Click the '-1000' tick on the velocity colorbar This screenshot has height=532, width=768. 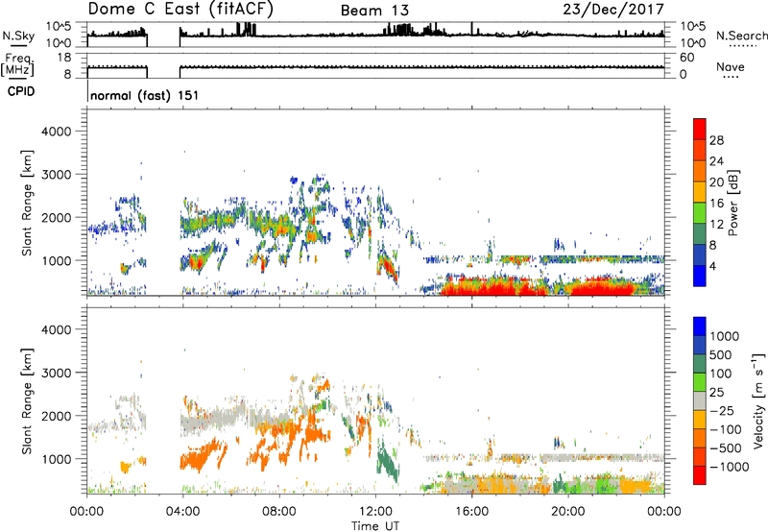(x=729, y=467)
